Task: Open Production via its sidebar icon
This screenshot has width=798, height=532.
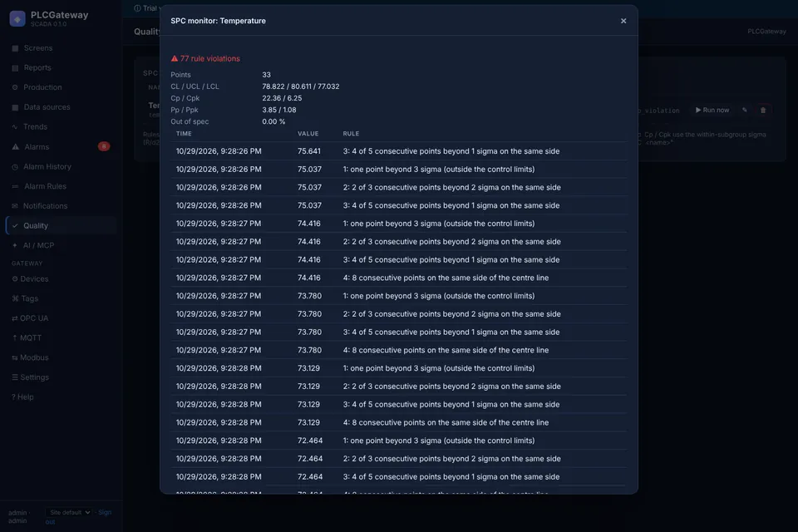Action: [x=15, y=87]
